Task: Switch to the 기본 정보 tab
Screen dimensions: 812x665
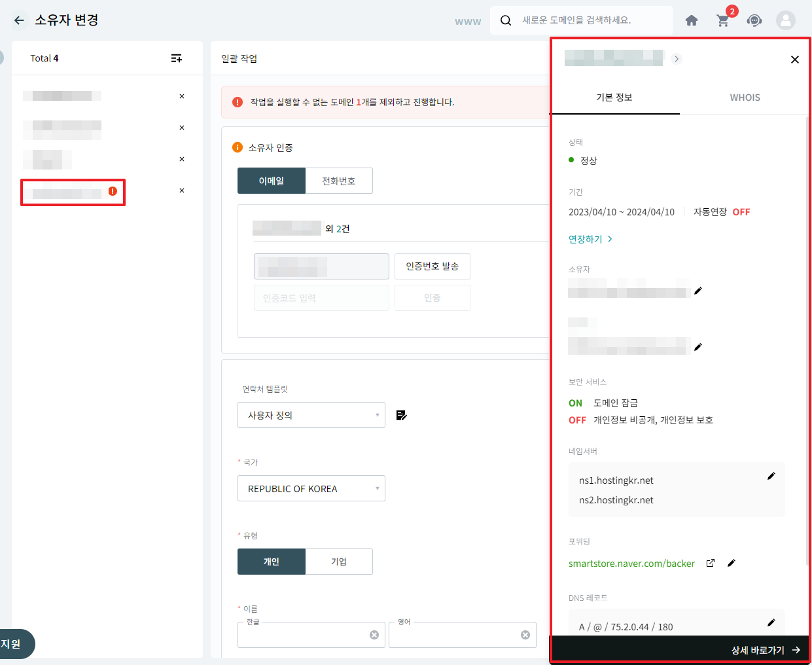Action: [x=614, y=98]
